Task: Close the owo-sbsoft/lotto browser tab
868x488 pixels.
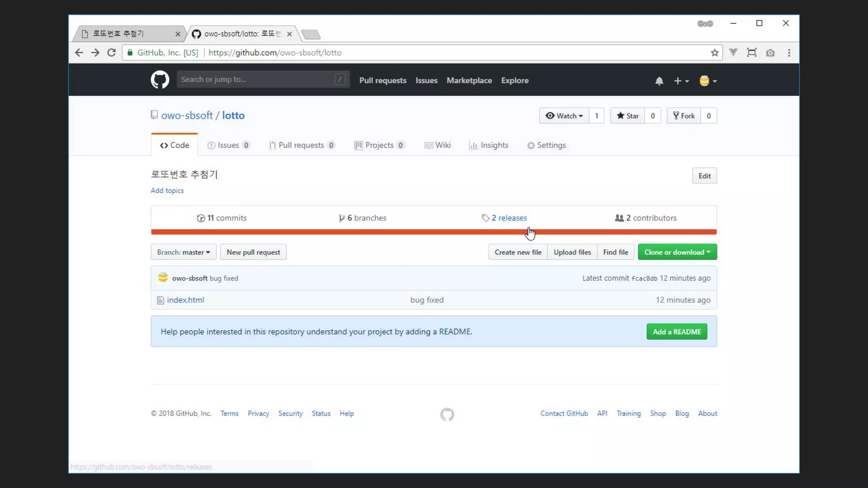Action: pyautogui.click(x=289, y=34)
